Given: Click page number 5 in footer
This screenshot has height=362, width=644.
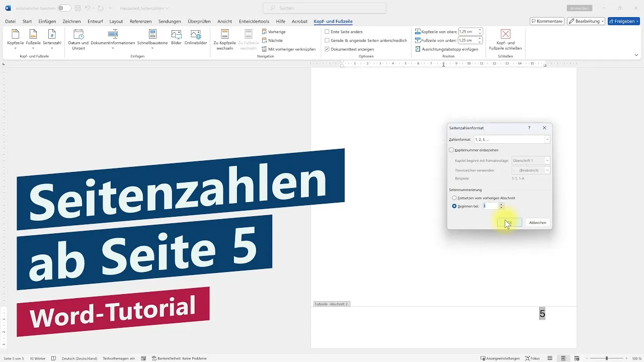Looking at the screenshot, I should pyautogui.click(x=542, y=314).
